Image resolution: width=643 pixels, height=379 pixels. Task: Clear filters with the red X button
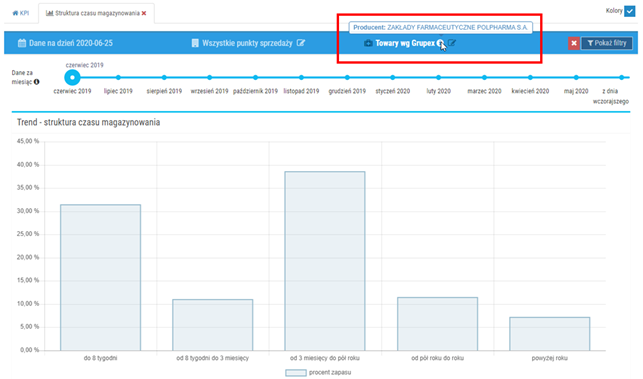(x=574, y=43)
